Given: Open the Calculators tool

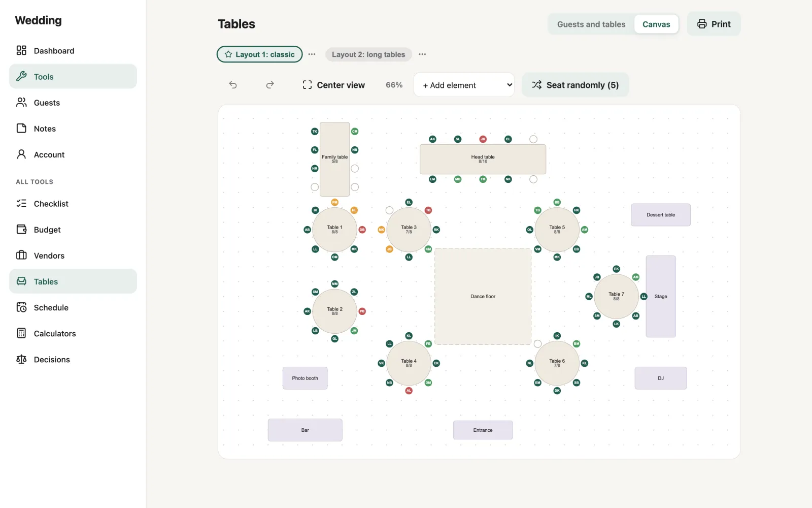Looking at the screenshot, I should 73,333.
